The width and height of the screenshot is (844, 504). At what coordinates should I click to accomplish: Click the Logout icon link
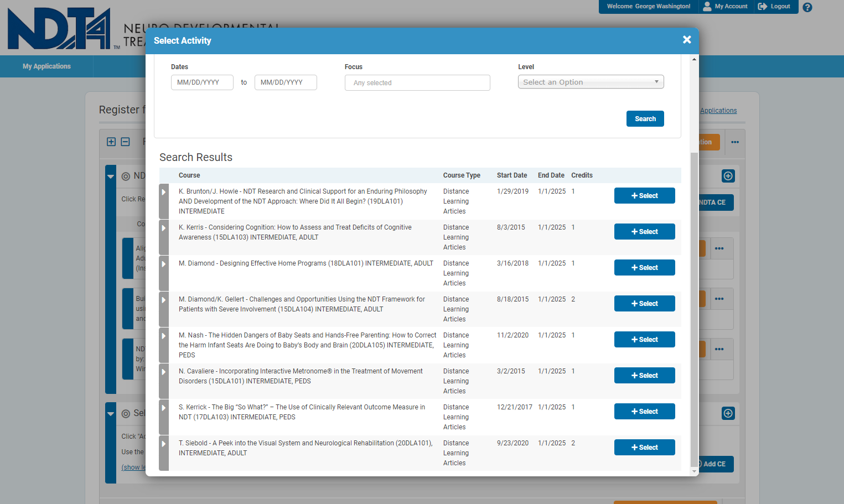774,7
